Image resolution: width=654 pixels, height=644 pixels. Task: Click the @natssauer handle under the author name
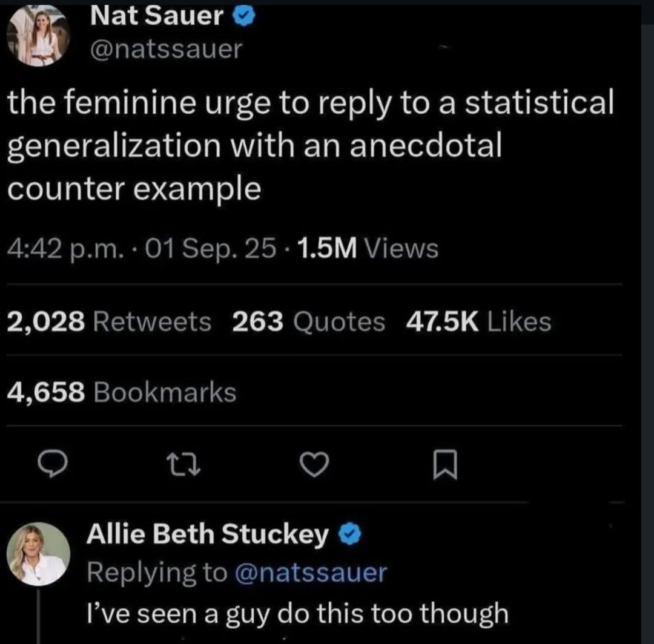click(x=165, y=48)
